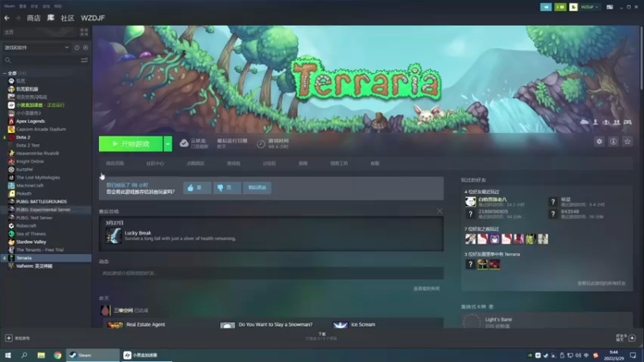Click the green 开始游戏 play button
Viewport: 644px width, 362px height.
pyautogui.click(x=130, y=144)
